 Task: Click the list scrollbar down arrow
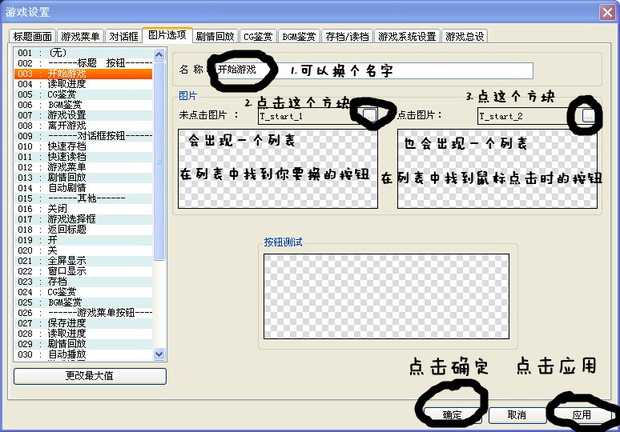(159, 354)
